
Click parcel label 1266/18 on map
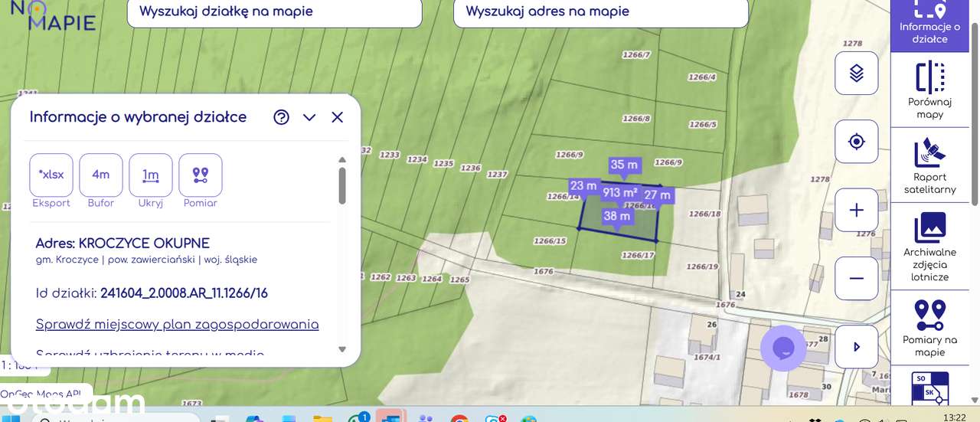(x=705, y=214)
